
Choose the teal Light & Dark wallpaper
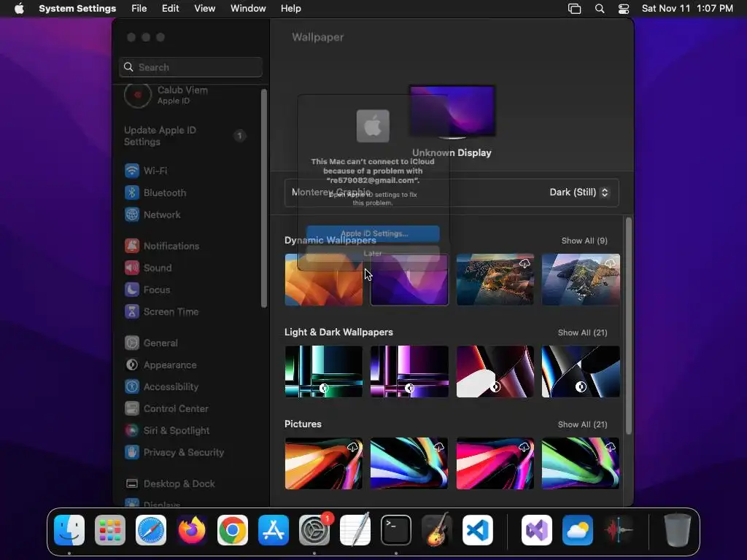click(x=323, y=371)
